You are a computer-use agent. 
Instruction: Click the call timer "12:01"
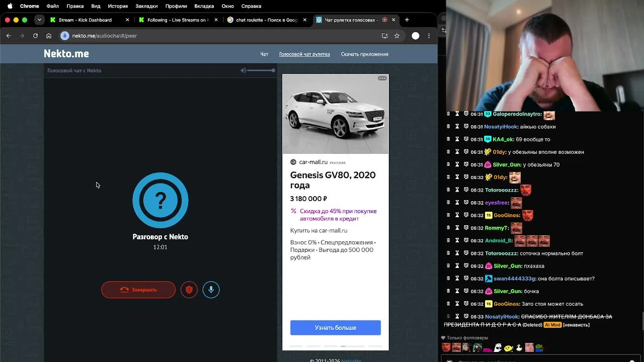coord(160,247)
